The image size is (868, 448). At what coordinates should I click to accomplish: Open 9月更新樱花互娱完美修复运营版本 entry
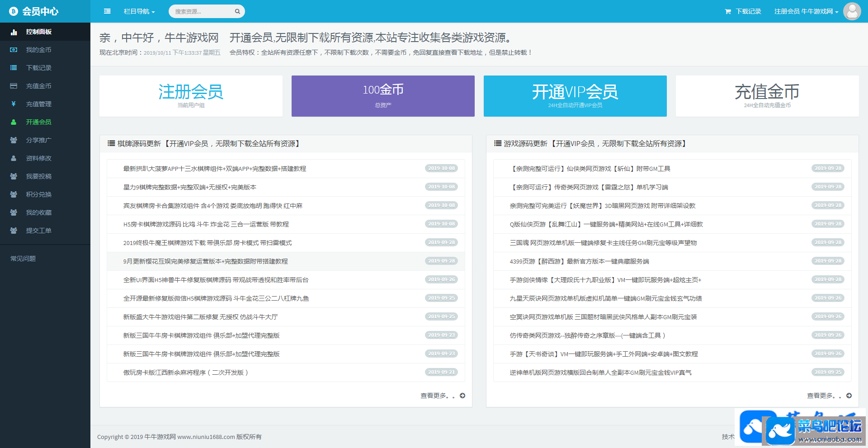click(x=286, y=261)
